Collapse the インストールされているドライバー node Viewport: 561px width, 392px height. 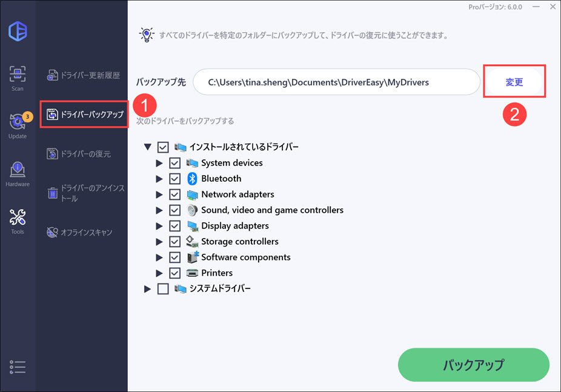(x=147, y=147)
